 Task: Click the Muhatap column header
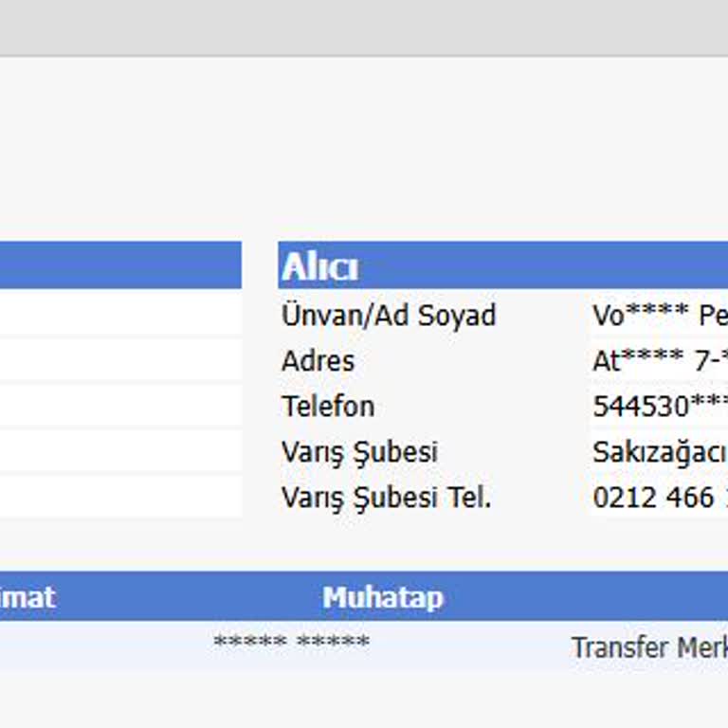pyautogui.click(x=383, y=597)
